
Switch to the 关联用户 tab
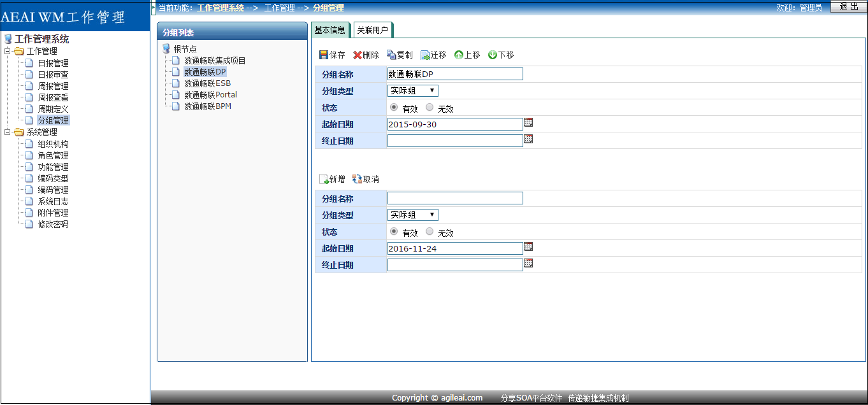pos(372,30)
